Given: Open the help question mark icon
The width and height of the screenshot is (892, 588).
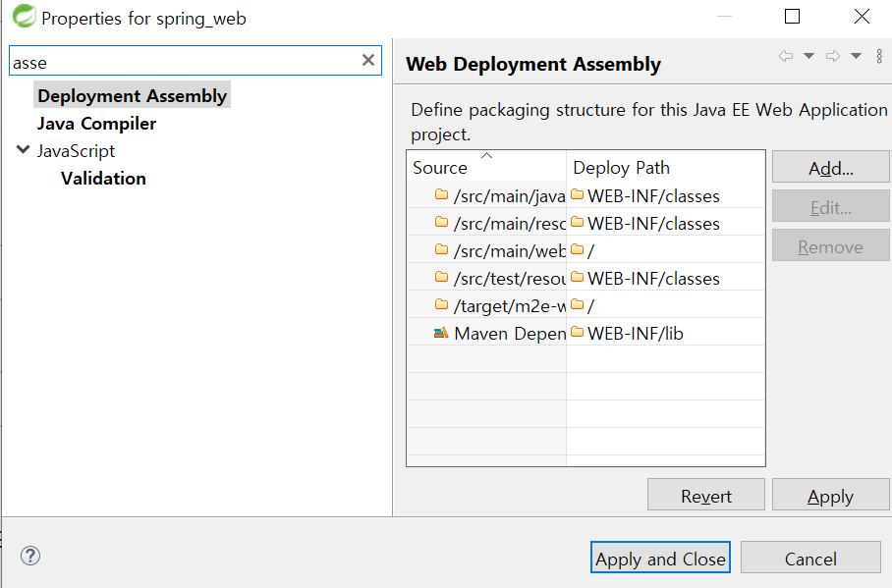Looking at the screenshot, I should tap(30, 556).
